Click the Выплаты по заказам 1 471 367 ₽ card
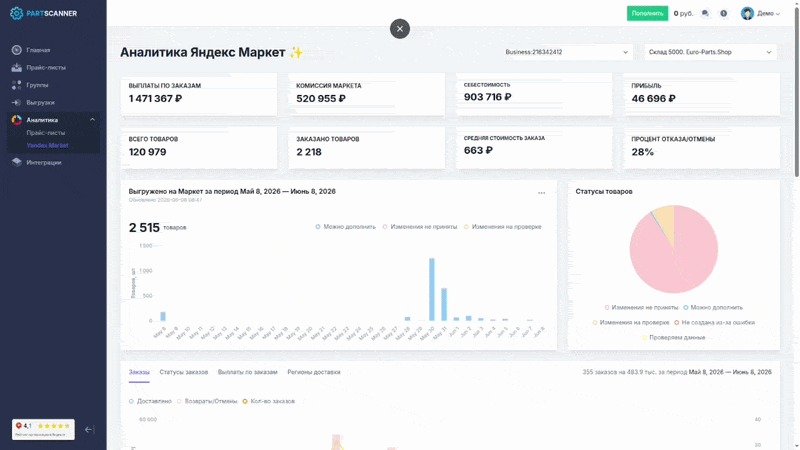This screenshot has width=800, height=450. [x=199, y=94]
